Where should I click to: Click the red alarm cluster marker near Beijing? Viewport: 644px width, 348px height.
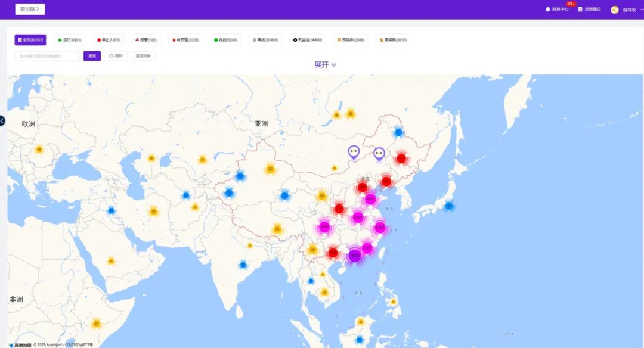click(x=363, y=187)
